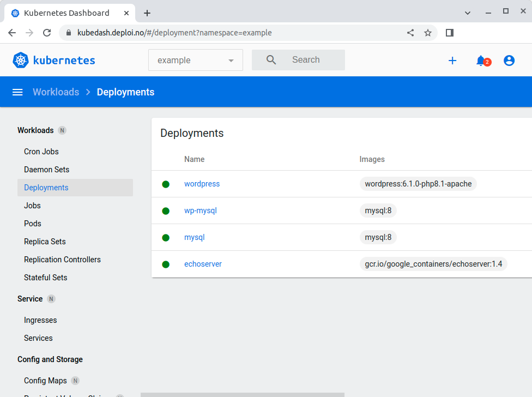The height and width of the screenshot is (397, 532).
Task: Toggle the navigation sidebar with hamburger icon
Action: click(x=17, y=92)
